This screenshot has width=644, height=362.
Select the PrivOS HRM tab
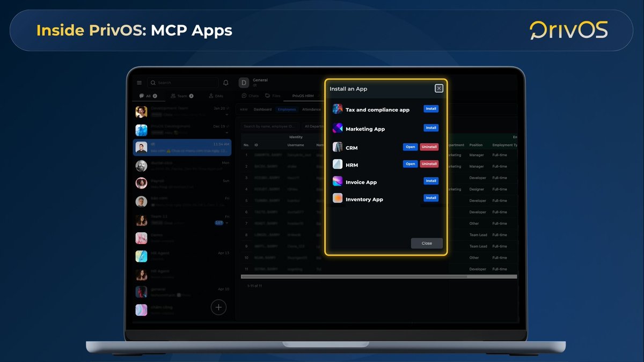pyautogui.click(x=303, y=96)
